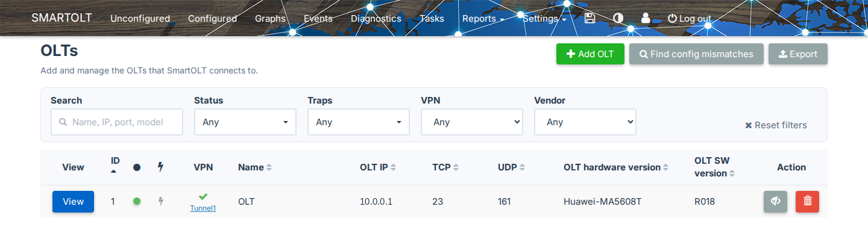Click Log out
This screenshot has width=868, height=230.
690,19
